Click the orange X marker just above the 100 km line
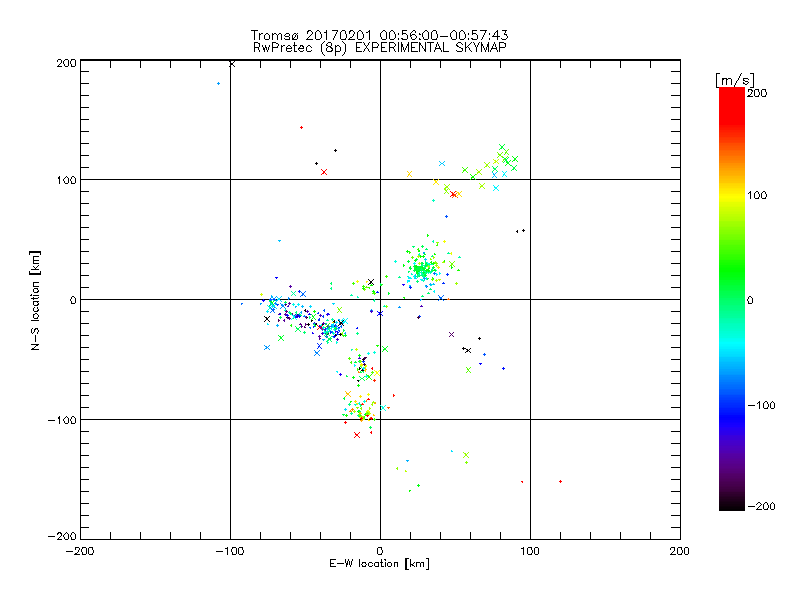Image resolution: width=800 pixels, height=600 pixels. point(409,174)
